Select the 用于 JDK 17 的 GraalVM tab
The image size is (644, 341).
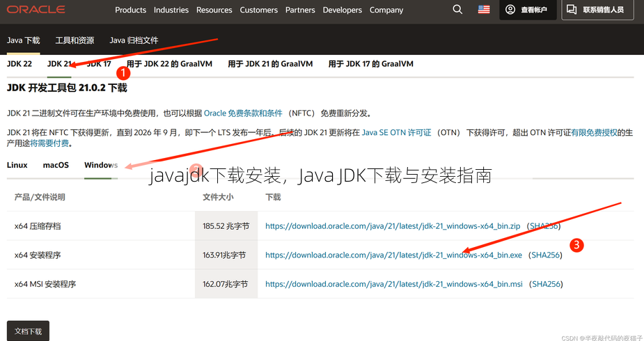pos(371,63)
